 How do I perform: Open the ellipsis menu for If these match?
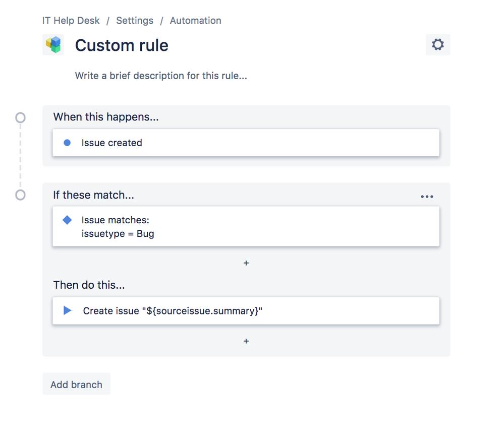click(x=427, y=197)
